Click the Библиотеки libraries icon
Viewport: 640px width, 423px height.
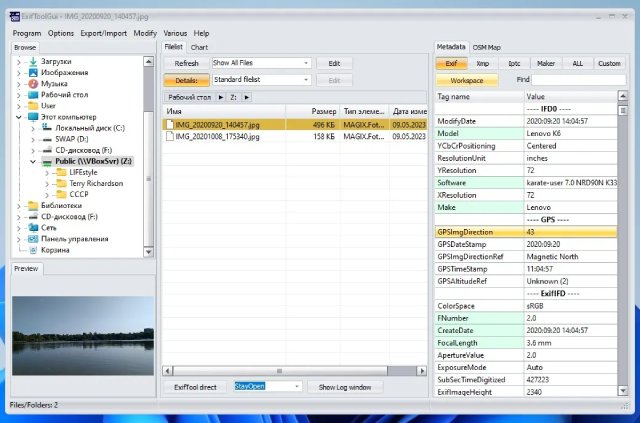[x=34, y=205]
